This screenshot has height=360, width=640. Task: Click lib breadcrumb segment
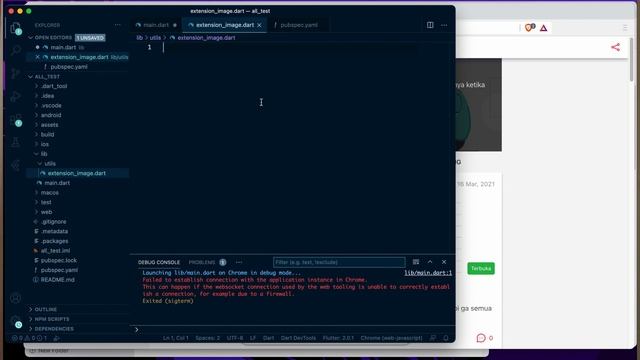click(x=140, y=38)
